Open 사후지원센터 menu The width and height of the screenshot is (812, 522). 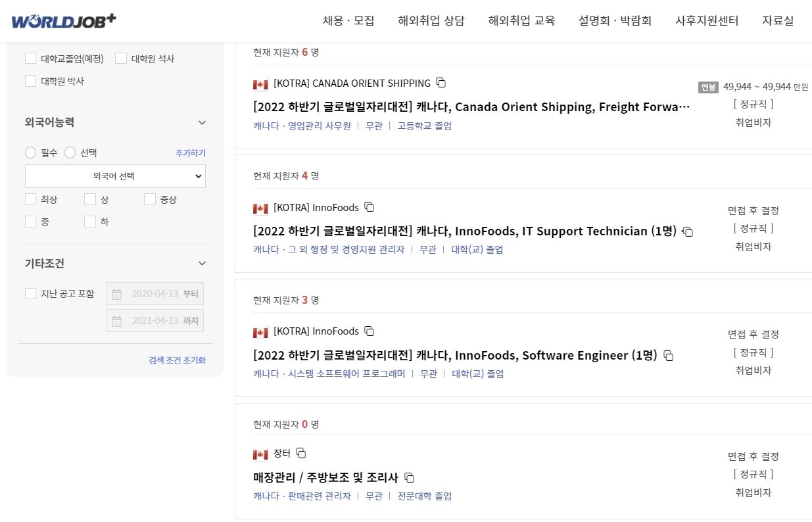pos(707,20)
